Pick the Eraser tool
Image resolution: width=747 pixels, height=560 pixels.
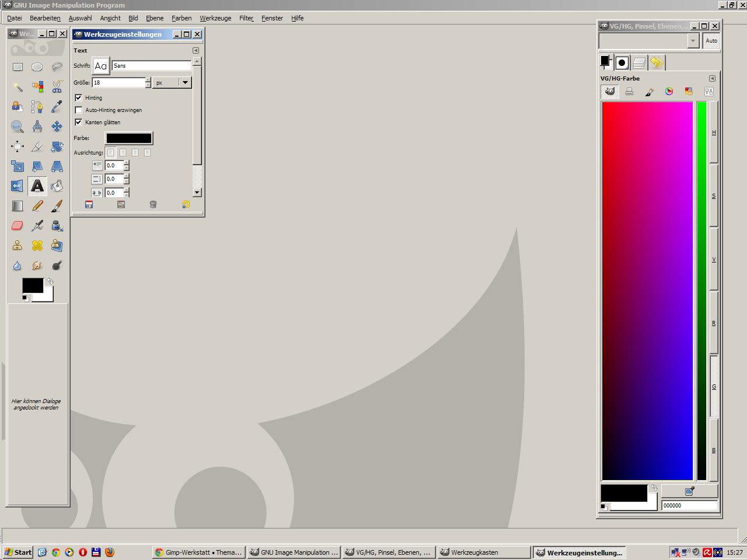tap(18, 226)
